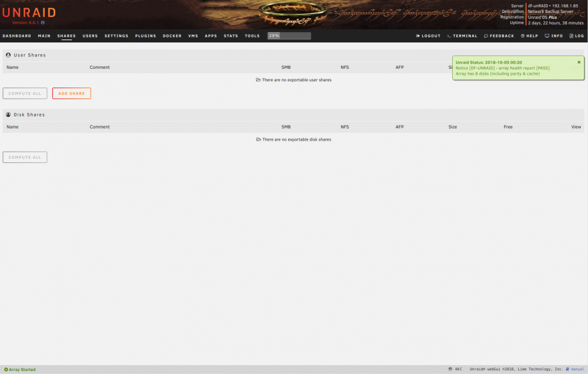
Task: Toggle the Help option
Action: point(529,36)
